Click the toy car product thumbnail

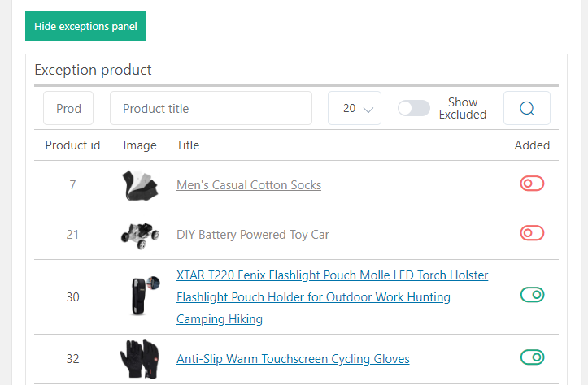138,235
